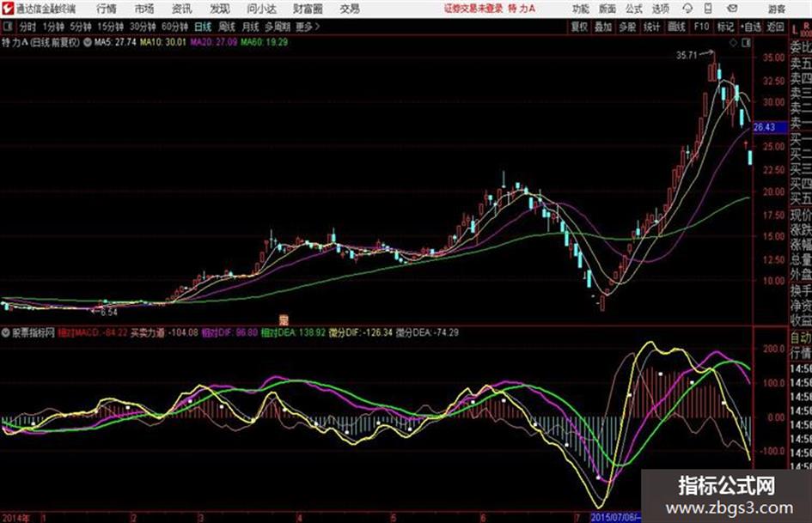This screenshot has width=812, height=523.
Task: Click the mobile phone icon
Action: pyautogui.click(x=708, y=9)
